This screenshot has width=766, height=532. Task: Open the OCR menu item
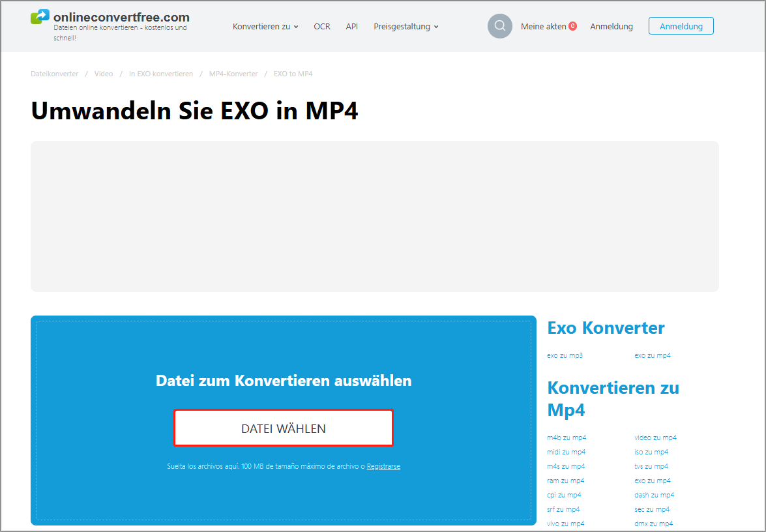pos(321,27)
